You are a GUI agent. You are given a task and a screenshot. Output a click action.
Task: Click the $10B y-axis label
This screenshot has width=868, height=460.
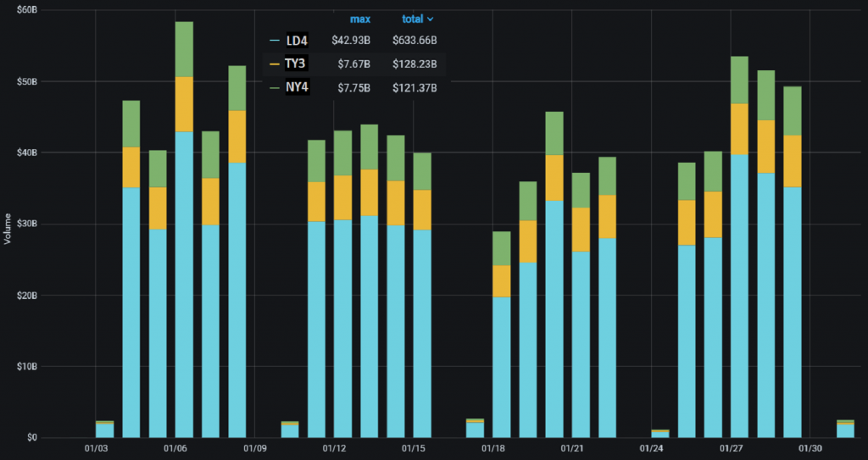[x=28, y=366]
